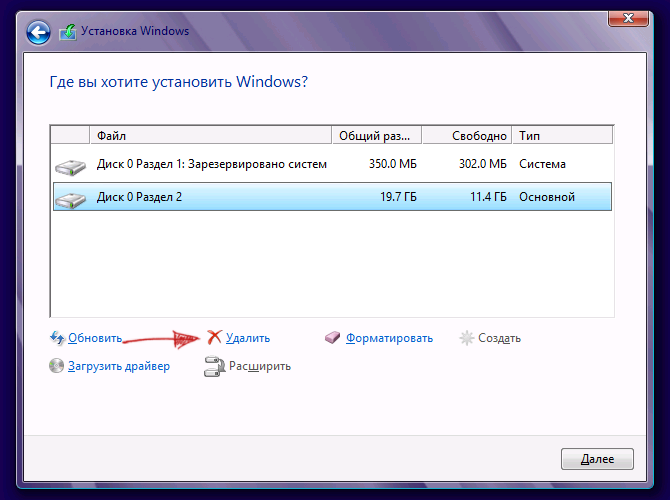Click the disc icon beside Загрузить драйвер
The width and height of the screenshot is (670, 500).
pyautogui.click(x=56, y=366)
